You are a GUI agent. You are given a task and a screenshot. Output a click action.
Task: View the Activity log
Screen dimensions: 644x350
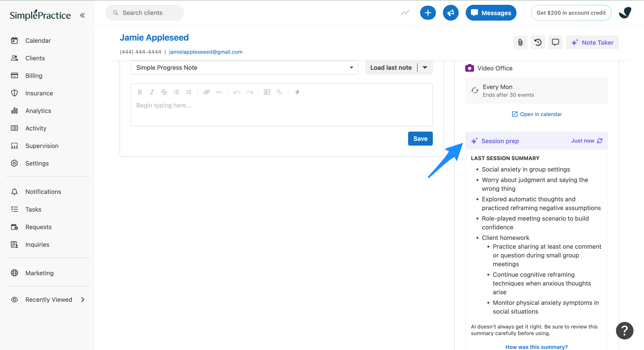pos(36,128)
